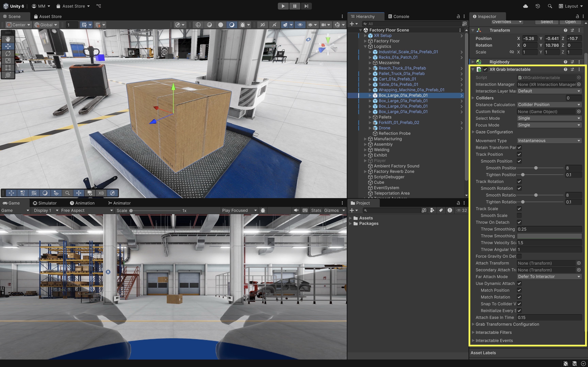Expand the Interactable Events section

(x=473, y=340)
